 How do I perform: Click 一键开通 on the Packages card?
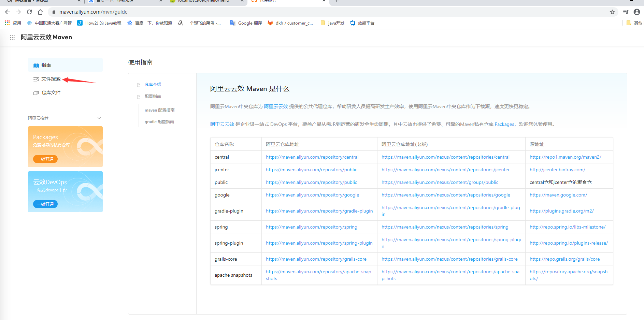[45, 159]
